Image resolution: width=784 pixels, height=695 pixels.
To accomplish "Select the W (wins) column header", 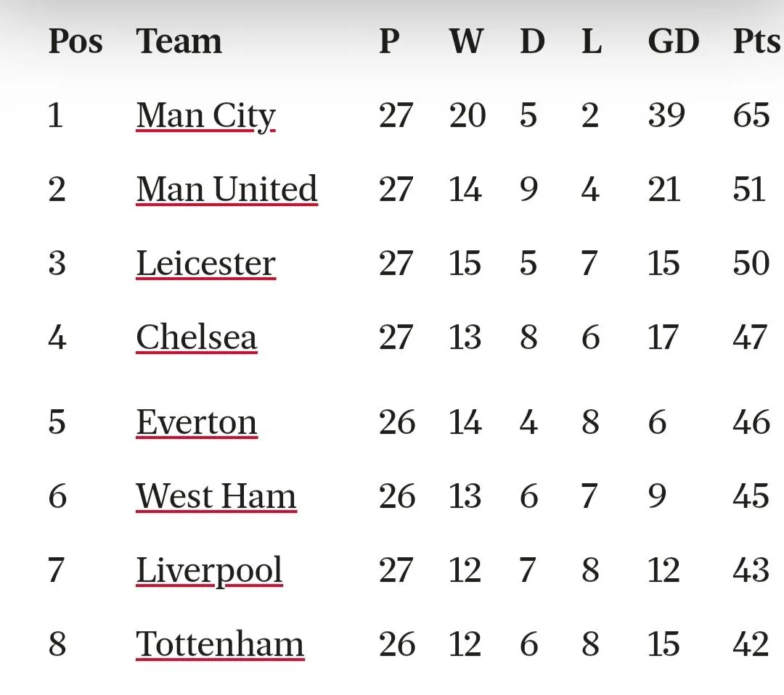I will (465, 41).
